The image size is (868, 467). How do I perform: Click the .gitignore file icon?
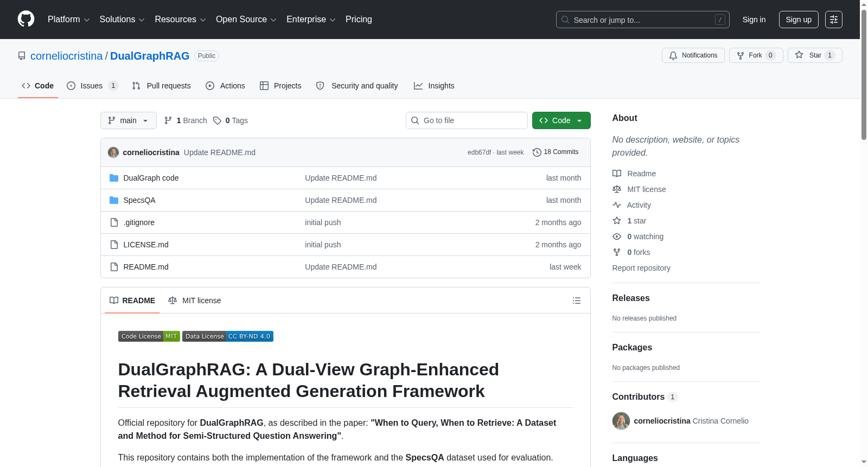(x=114, y=222)
